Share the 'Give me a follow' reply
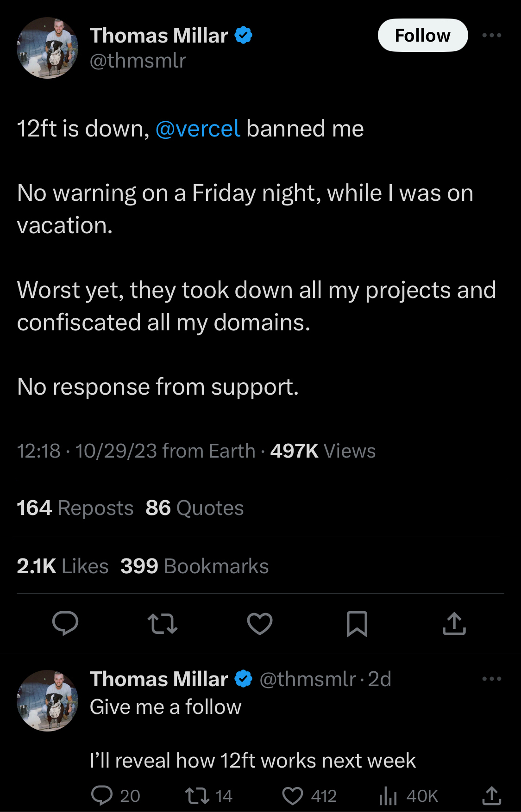 (x=491, y=795)
